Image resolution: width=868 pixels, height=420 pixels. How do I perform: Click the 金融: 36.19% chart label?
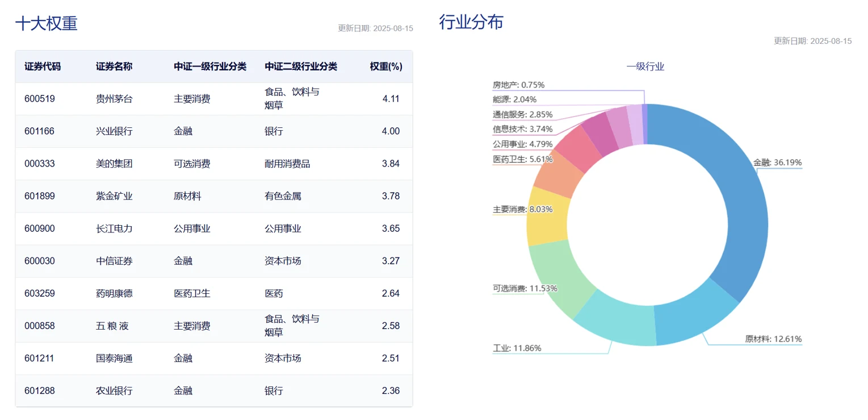(778, 163)
